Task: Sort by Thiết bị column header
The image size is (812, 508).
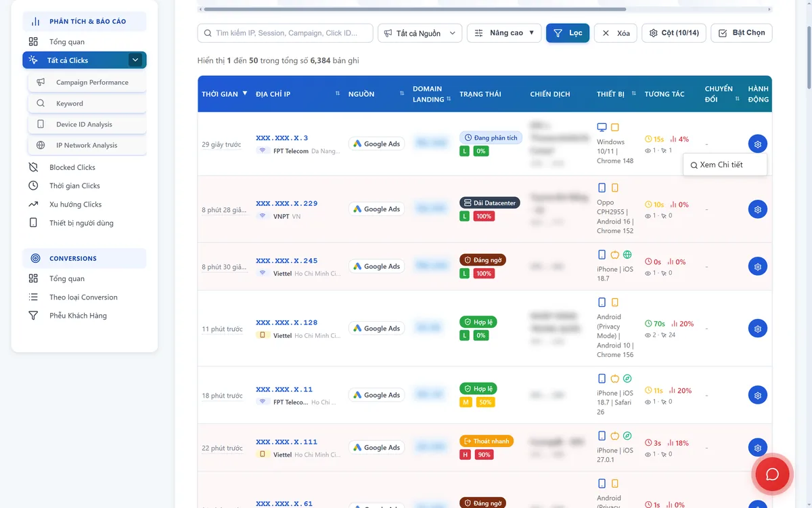Action: coord(615,93)
